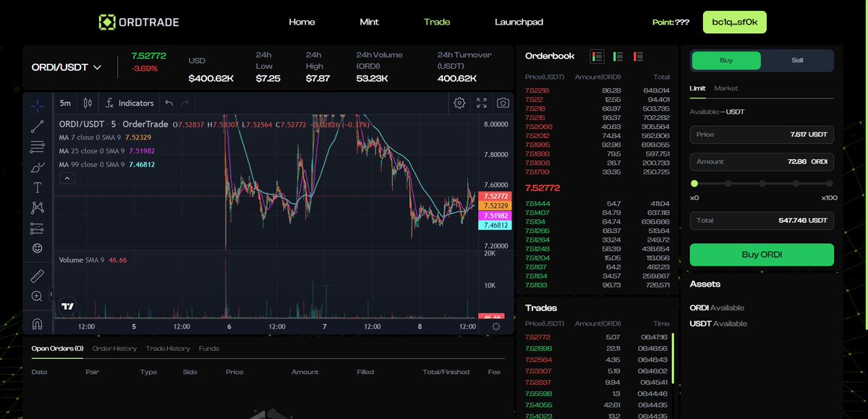Image resolution: width=868 pixels, height=419 pixels.
Task: Open the Open Orders (0) tab
Action: click(x=57, y=349)
